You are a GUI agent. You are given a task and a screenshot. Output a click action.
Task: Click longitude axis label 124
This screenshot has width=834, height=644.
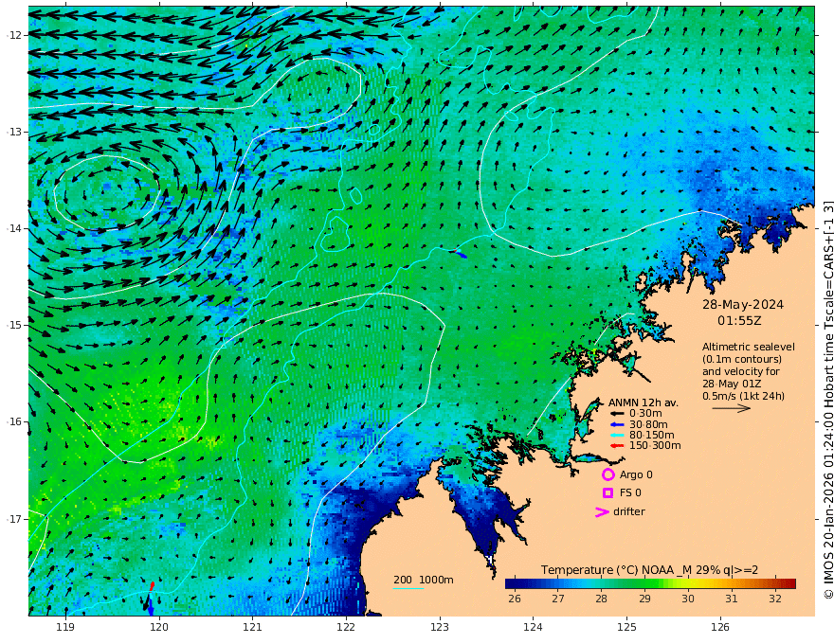(533, 627)
